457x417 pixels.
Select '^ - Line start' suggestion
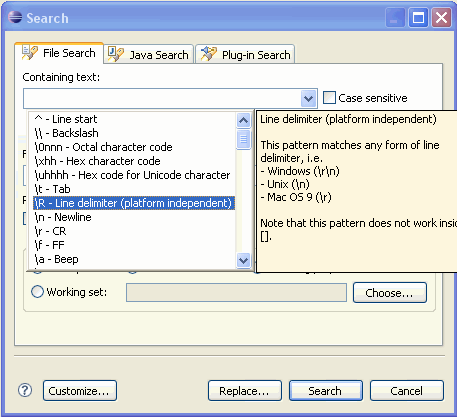(x=134, y=119)
